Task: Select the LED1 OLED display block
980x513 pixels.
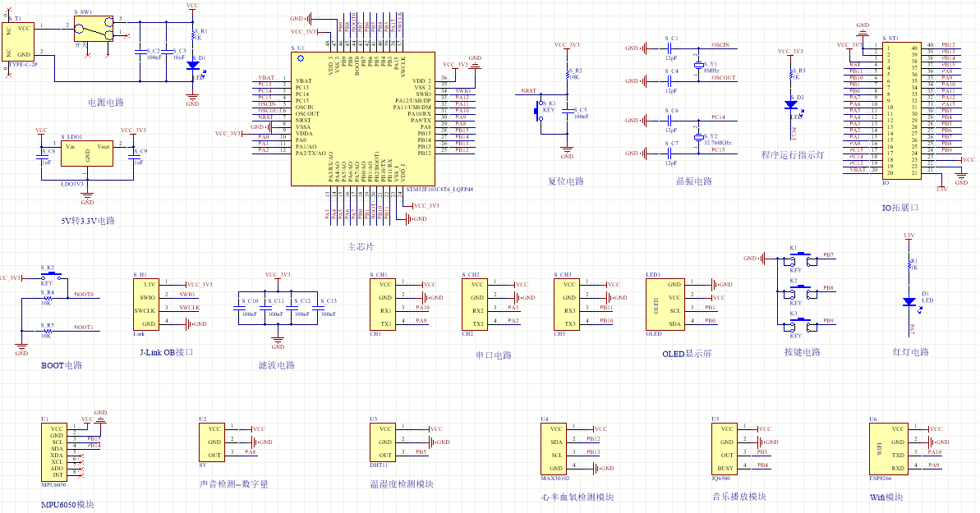Action: 665,305
